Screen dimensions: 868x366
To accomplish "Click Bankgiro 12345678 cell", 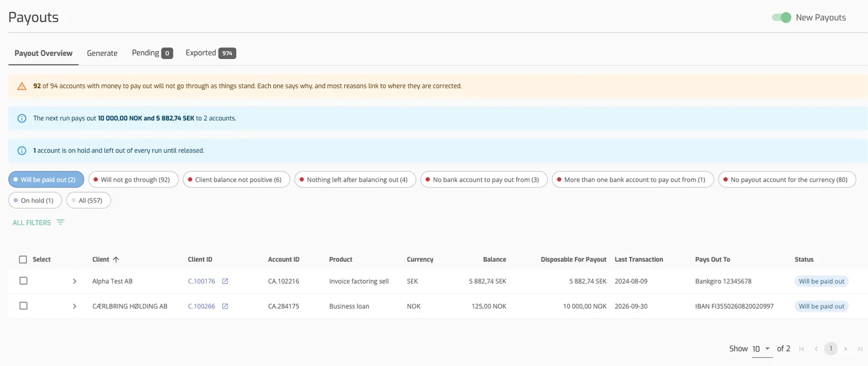I will [x=723, y=281].
